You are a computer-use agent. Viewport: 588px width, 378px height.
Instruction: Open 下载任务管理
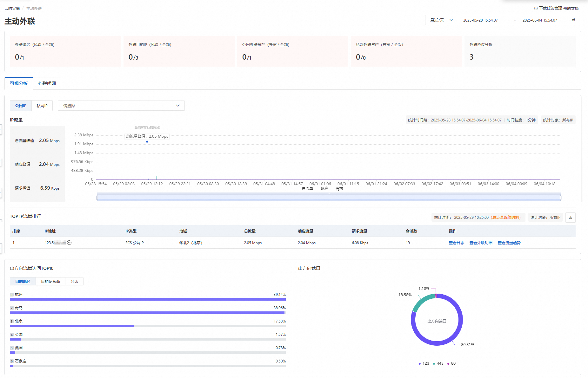[551, 8]
